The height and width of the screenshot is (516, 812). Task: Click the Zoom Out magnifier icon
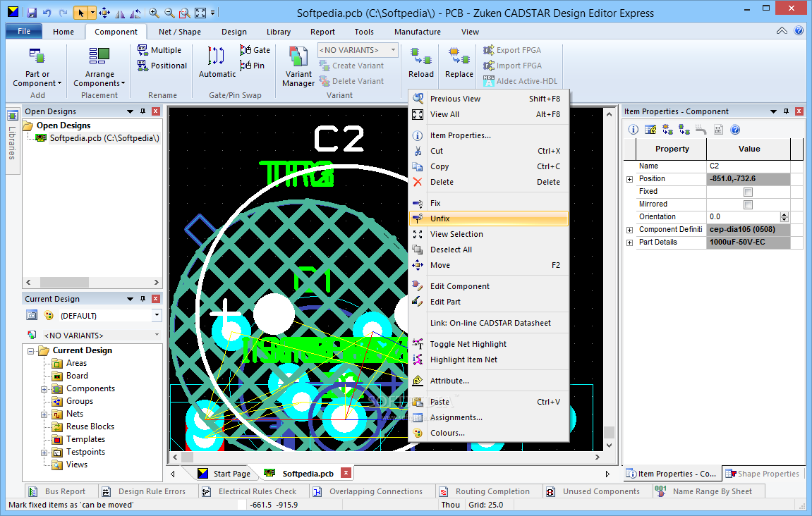(x=169, y=13)
